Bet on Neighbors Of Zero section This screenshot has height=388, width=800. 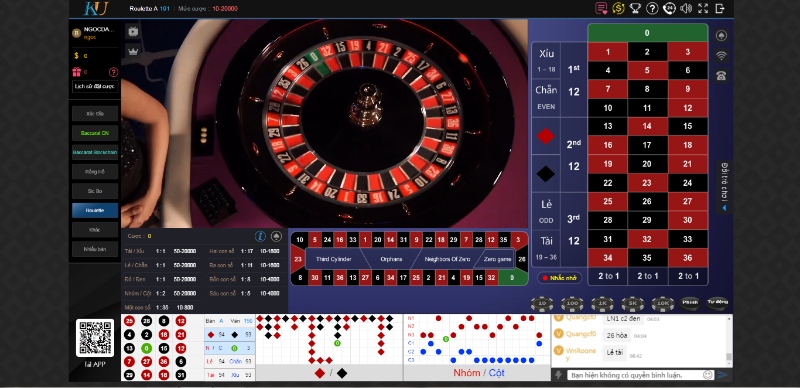447,259
